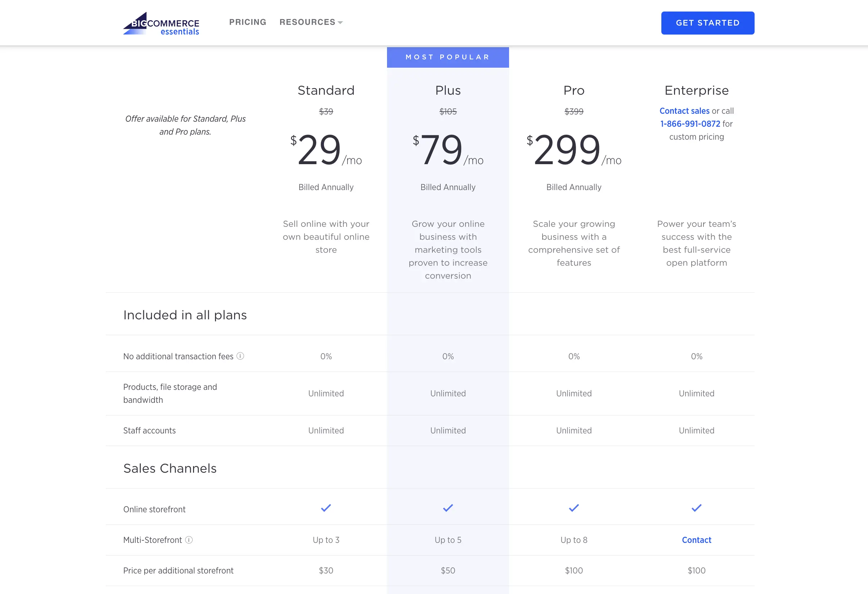Click the Contact sales link
The image size is (868, 594).
tap(684, 111)
